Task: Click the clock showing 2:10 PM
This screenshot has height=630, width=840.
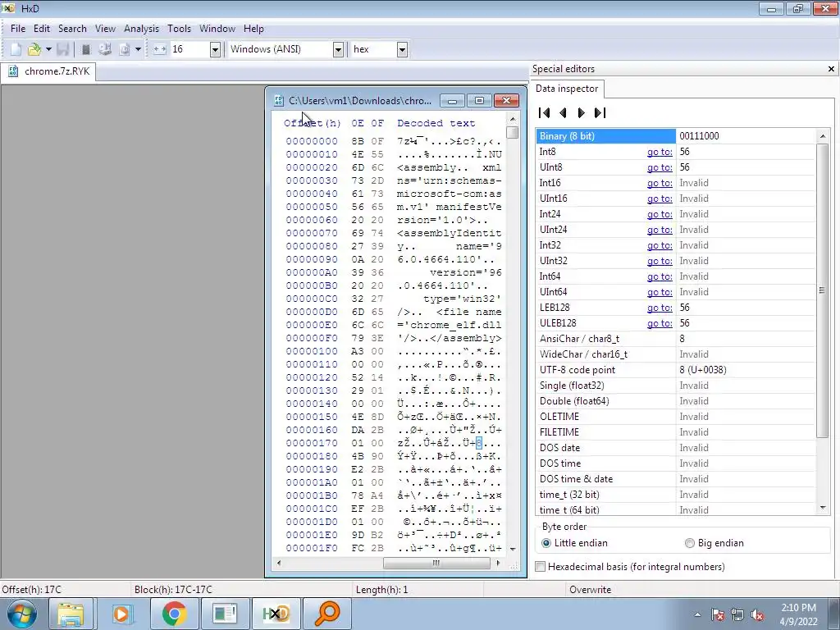Action: point(798,608)
